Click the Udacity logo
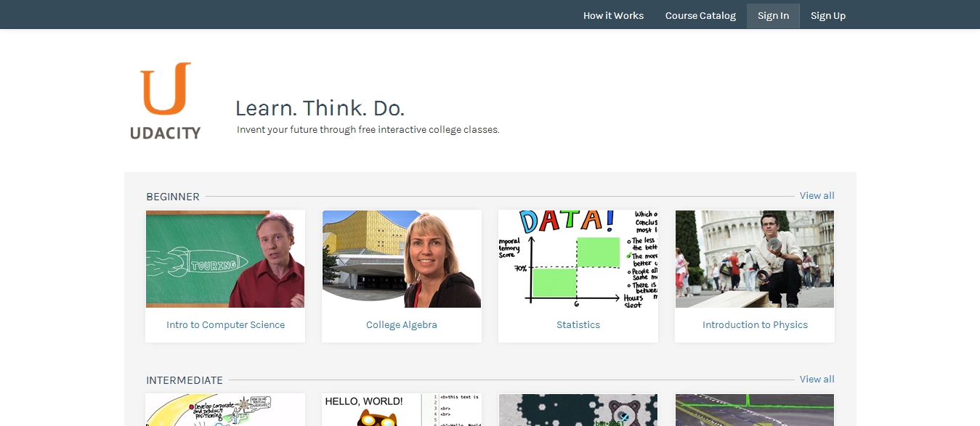 pos(166,100)
